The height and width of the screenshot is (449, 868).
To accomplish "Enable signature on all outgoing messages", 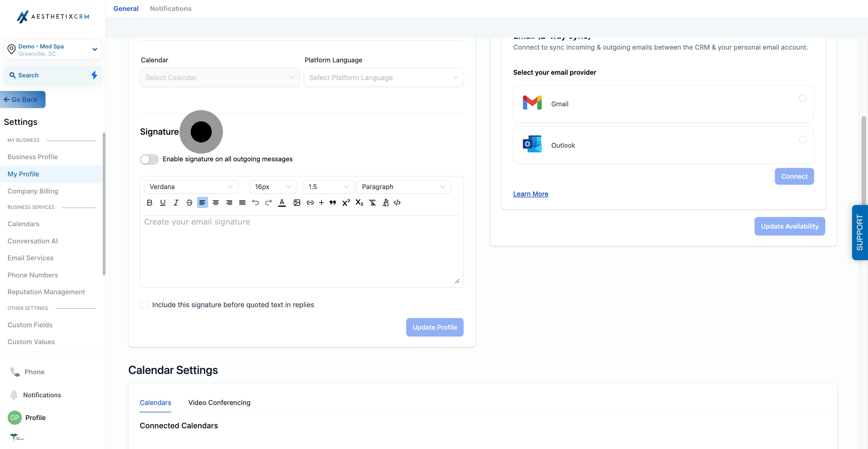I will coord(149,159).
